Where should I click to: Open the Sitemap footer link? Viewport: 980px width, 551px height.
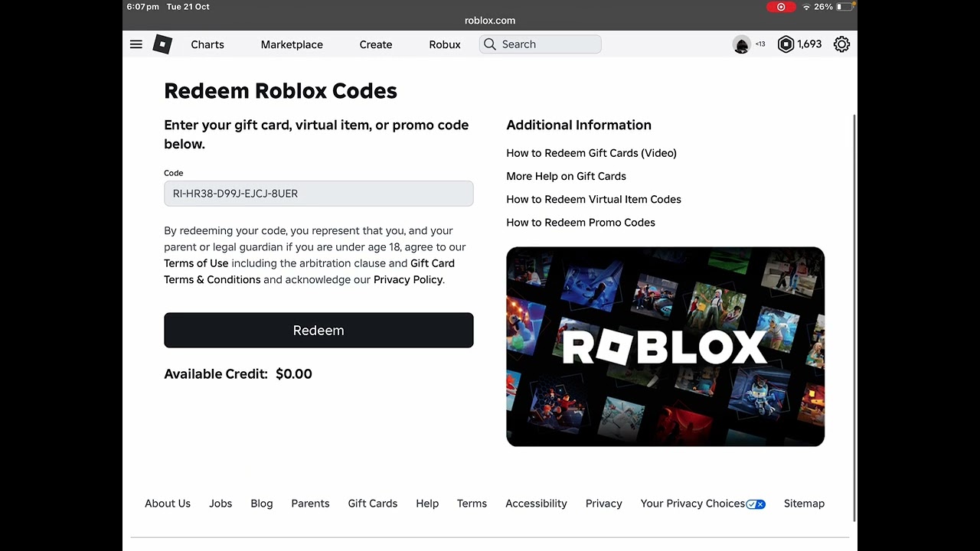804,504
